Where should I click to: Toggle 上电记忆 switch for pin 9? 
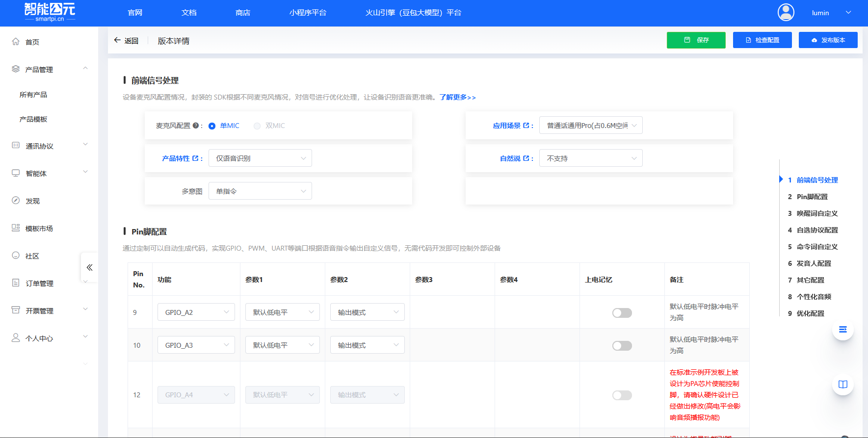click(x=622, y=313)
